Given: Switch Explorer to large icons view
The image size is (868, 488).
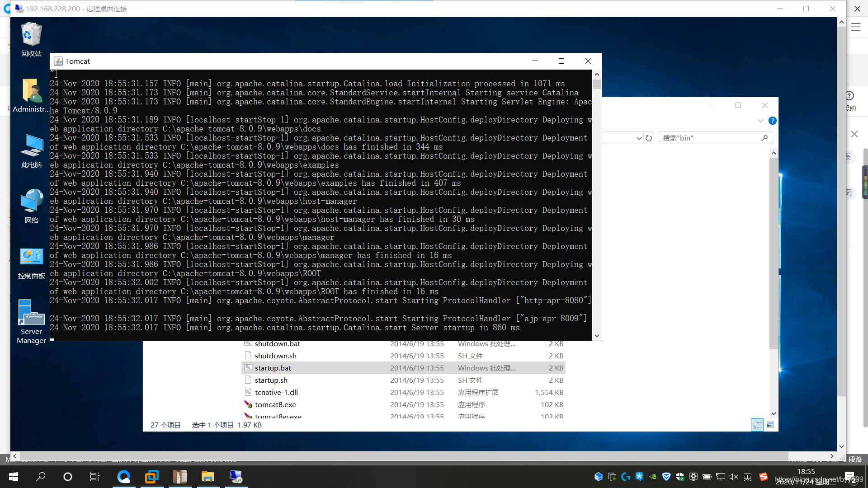Looking at the screenshot, I should point(770,425).
